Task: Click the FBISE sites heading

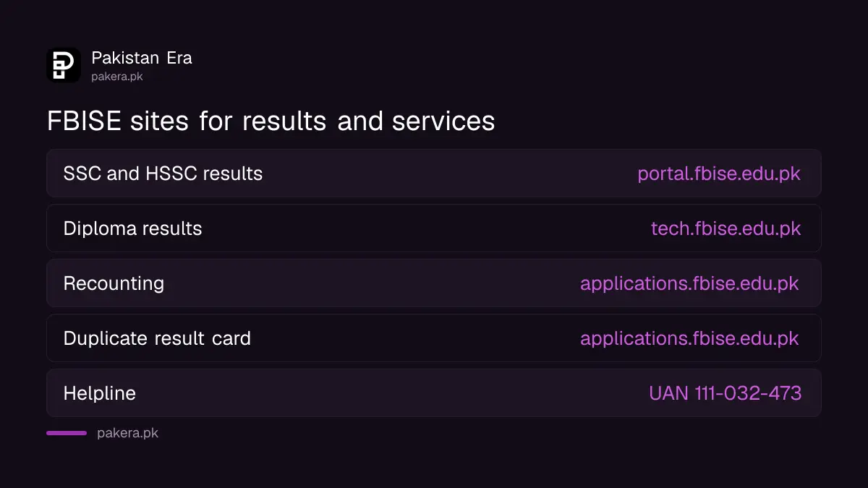Action: 271,121
